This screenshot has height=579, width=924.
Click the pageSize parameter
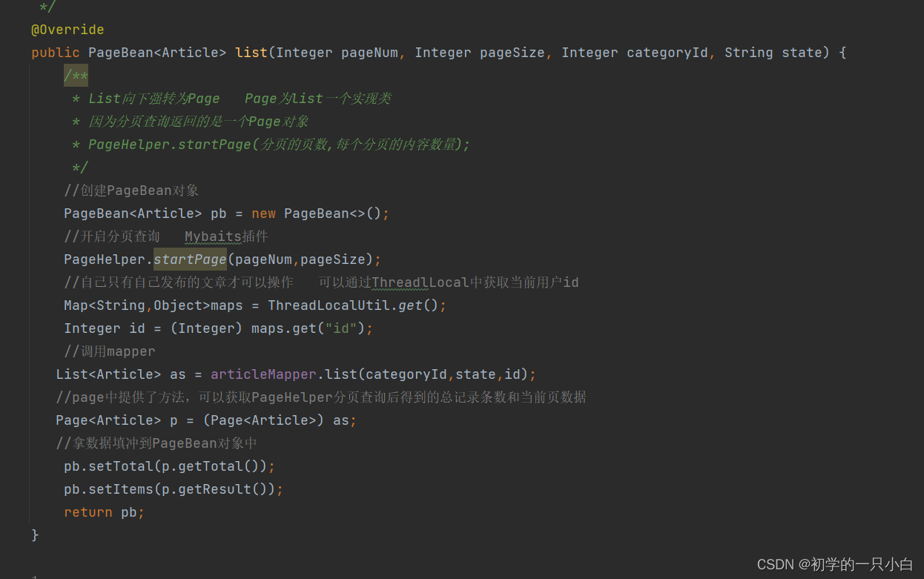512,53
